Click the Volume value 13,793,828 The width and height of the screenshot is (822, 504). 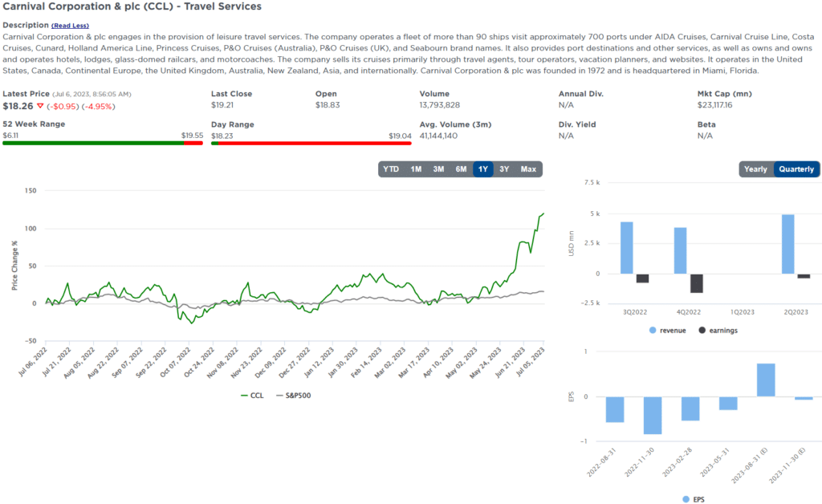pos(439,105)
